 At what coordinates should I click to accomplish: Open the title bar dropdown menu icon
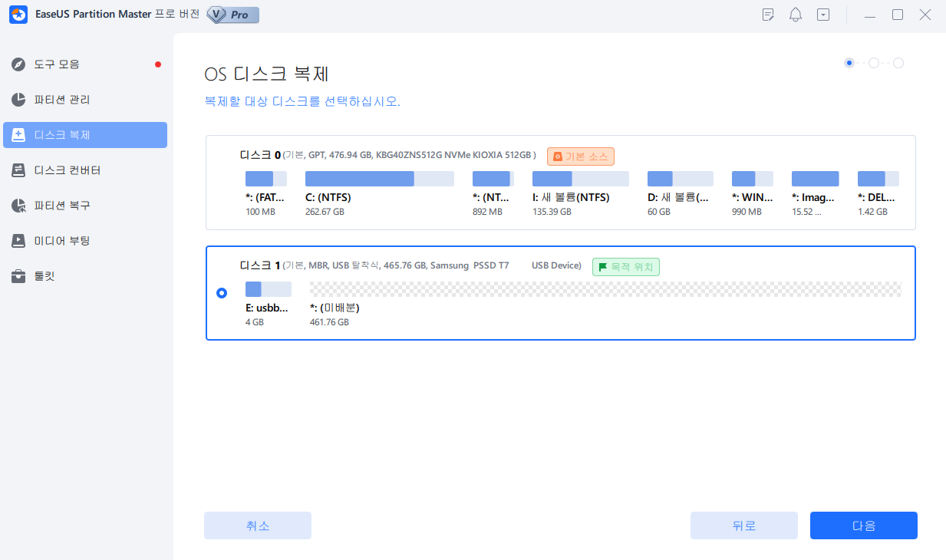pyautogui.click(x=823, y=15)
